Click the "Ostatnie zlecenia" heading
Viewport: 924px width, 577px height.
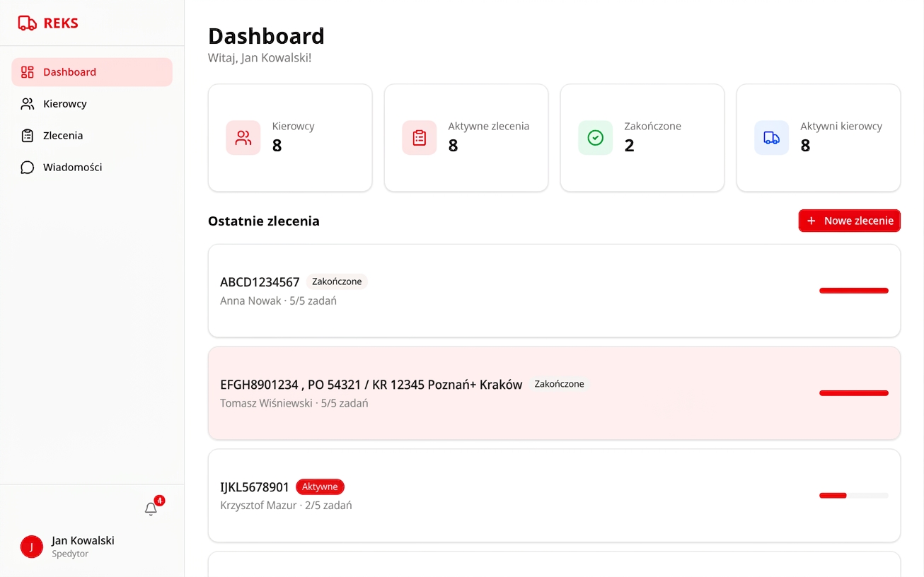[x=264, y=221]
